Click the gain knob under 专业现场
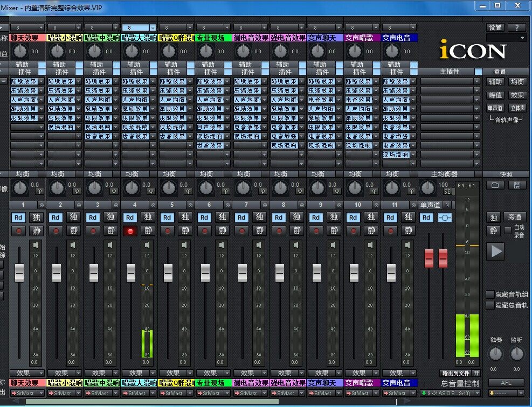 206,52
